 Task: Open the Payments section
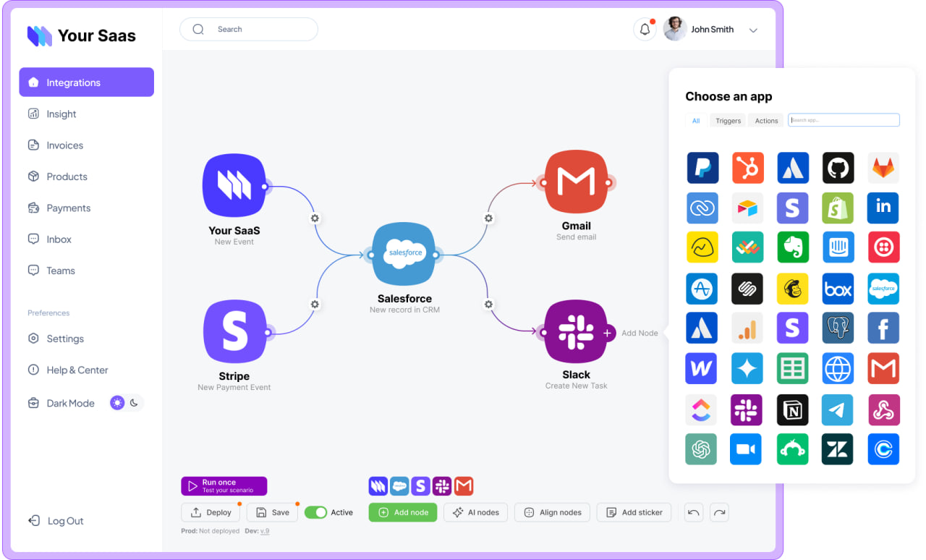[59, 208]
